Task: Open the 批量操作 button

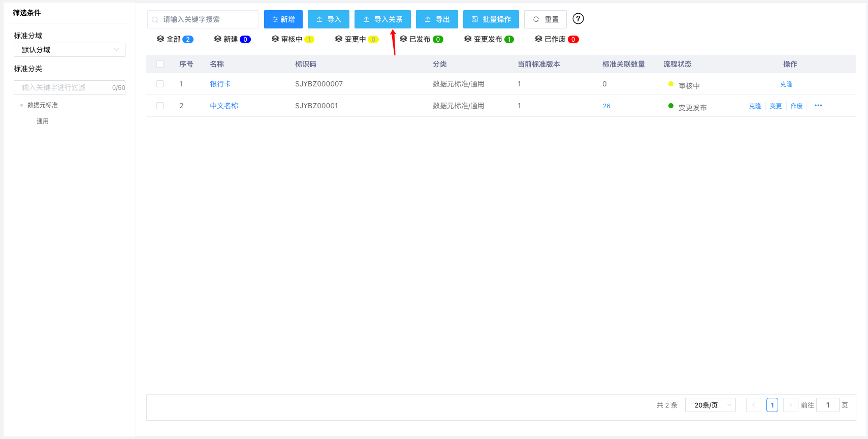Action: (x=491, y=19)
